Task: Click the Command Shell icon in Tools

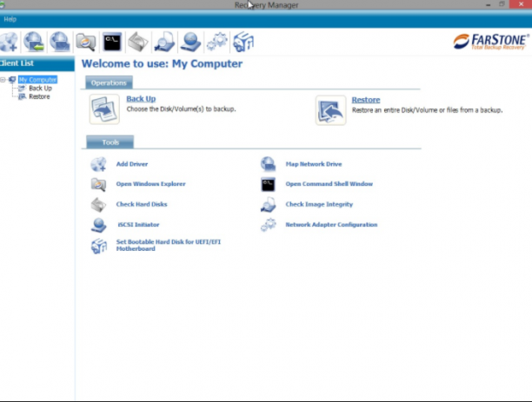Action: click(x=268, y=184)
